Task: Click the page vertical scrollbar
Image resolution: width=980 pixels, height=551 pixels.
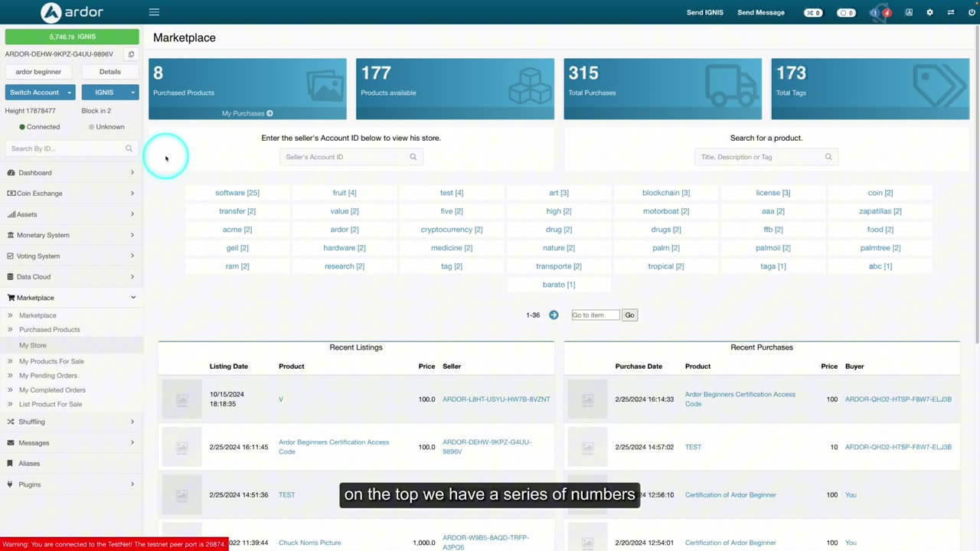Action: point(977,184)
